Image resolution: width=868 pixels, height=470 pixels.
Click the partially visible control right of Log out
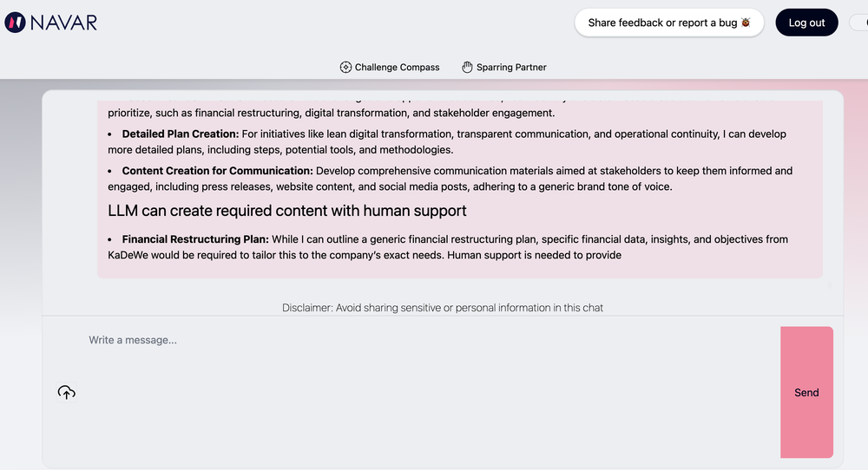(x=858, y=23)
